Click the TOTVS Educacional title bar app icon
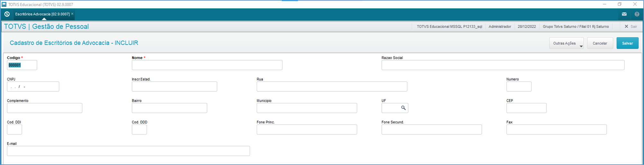The width and height of the screenshot is (644, 165). (4, 5)
